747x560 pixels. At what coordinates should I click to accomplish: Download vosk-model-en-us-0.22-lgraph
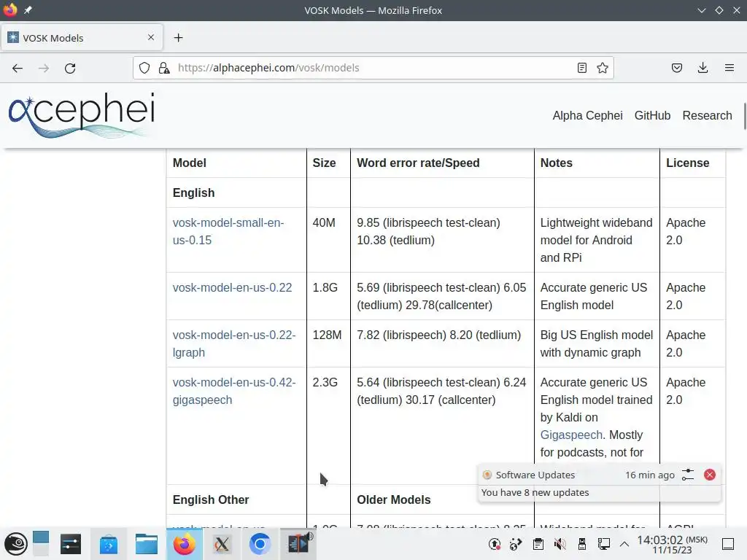tap(234, 344)
